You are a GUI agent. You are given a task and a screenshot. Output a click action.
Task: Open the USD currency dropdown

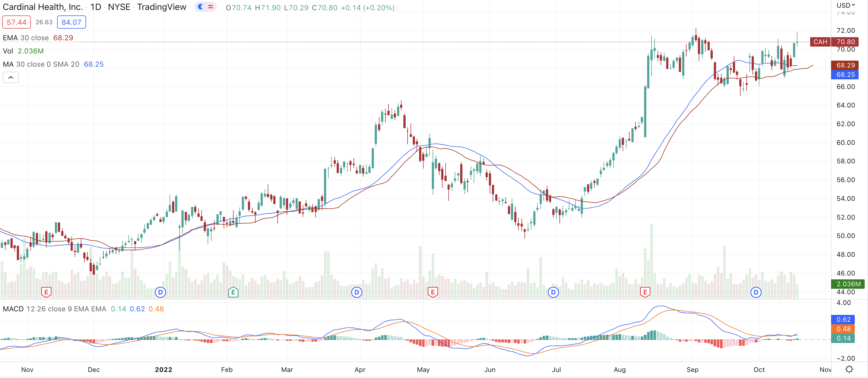click(x=845, y=6)
